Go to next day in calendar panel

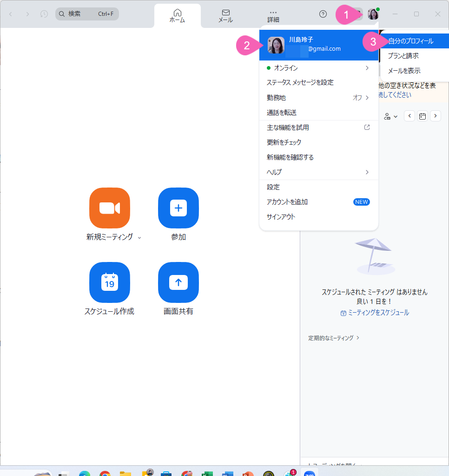436,116
